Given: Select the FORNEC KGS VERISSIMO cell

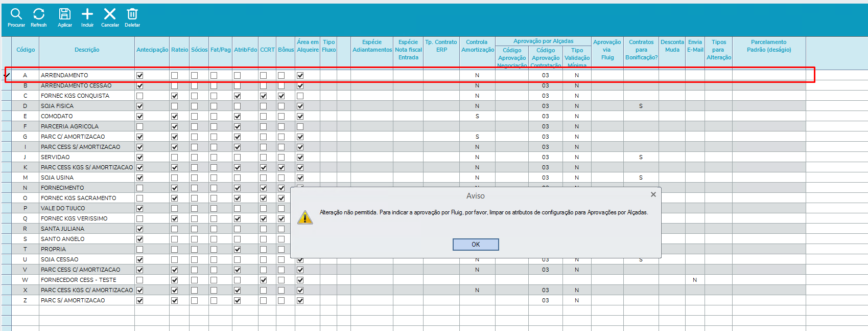Looking at the screenshot, I should 87,218.
